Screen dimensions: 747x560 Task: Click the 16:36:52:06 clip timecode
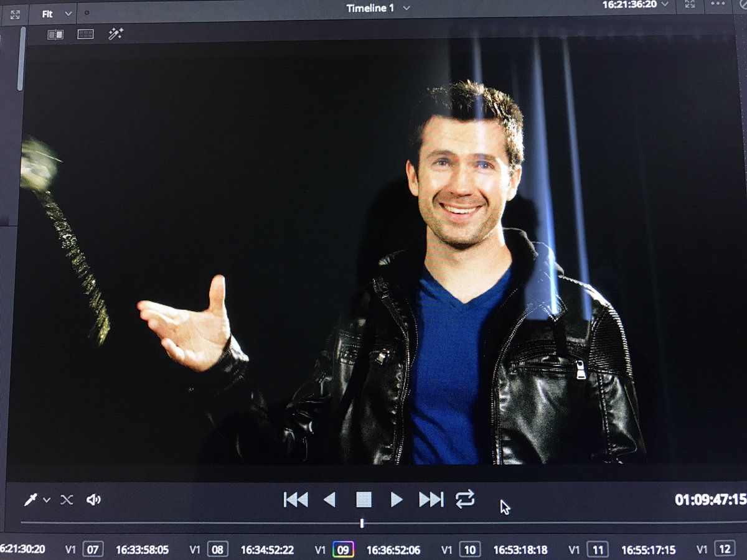click(x=393, y=550)
